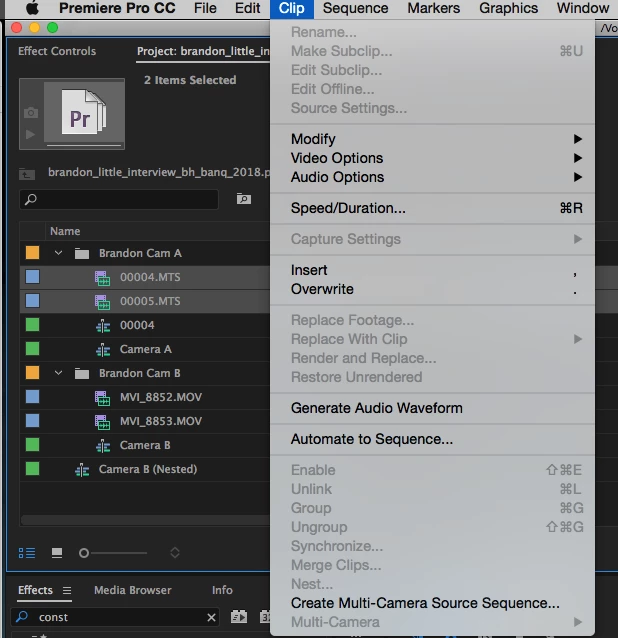
Task: Click the MVI_8852.MOV clip icon
Action: click(x=103, y=398)
